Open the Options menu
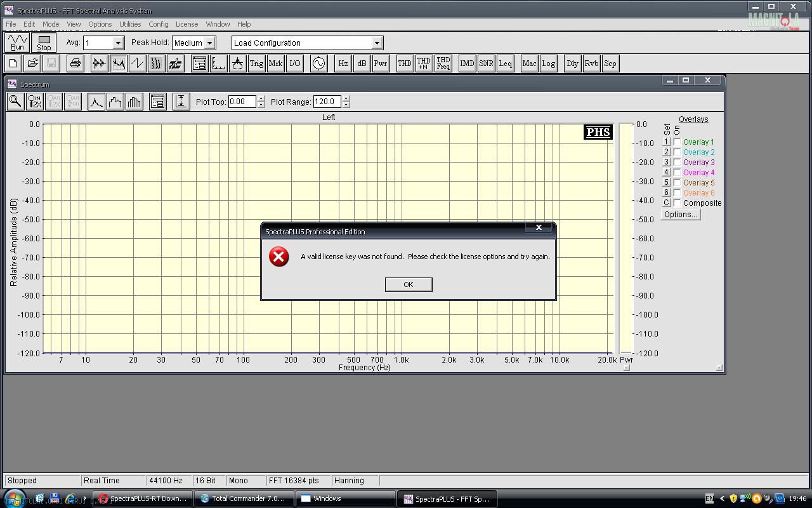Viewport: 812px width, 508px height. tap(100, 24)
